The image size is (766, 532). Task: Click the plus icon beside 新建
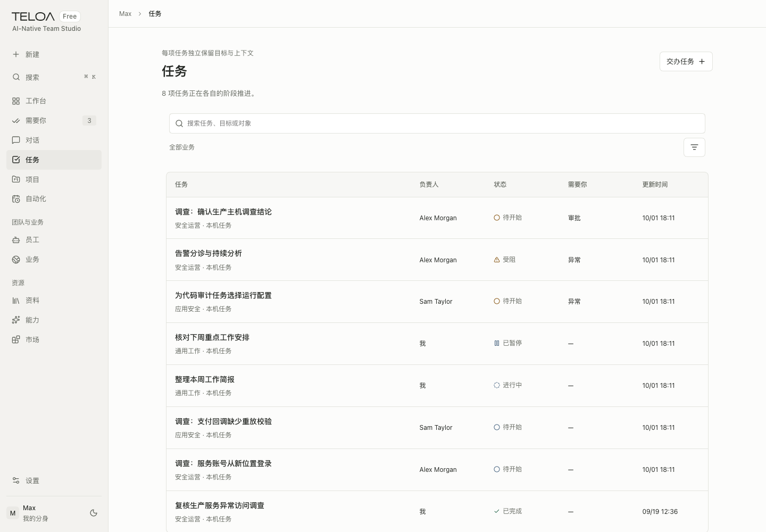16,54
